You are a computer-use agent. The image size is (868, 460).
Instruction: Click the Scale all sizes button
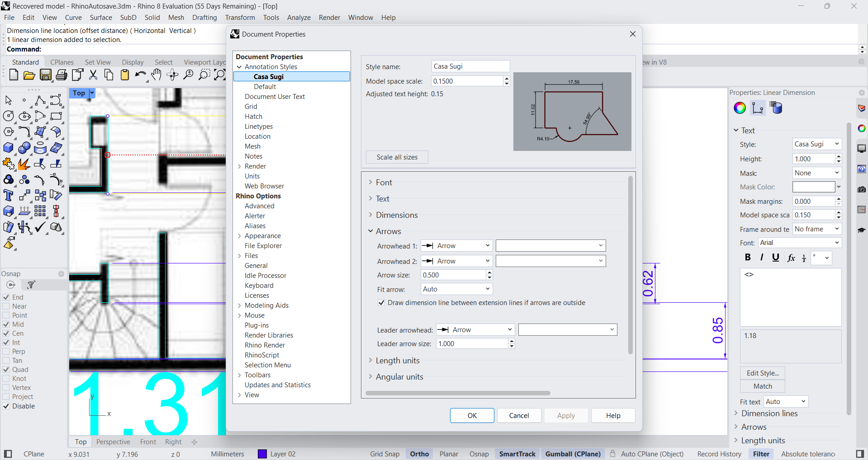point(397,157)
